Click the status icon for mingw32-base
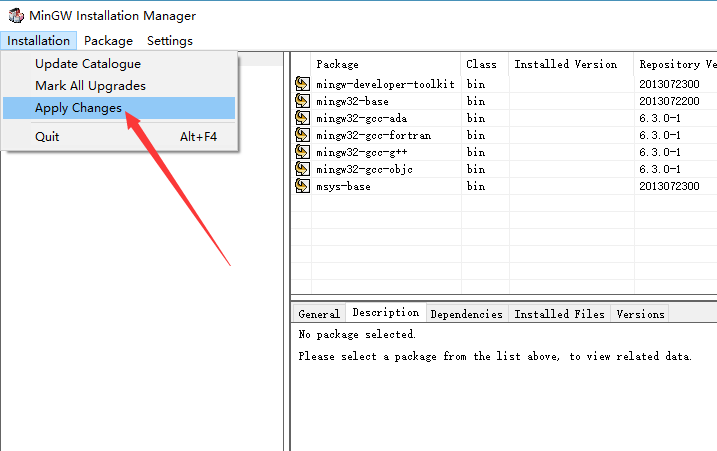The image size is (717, 451). coord(302,101)
